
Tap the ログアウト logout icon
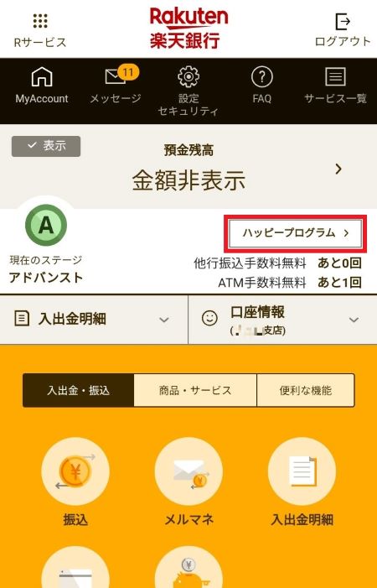[343, 21]
